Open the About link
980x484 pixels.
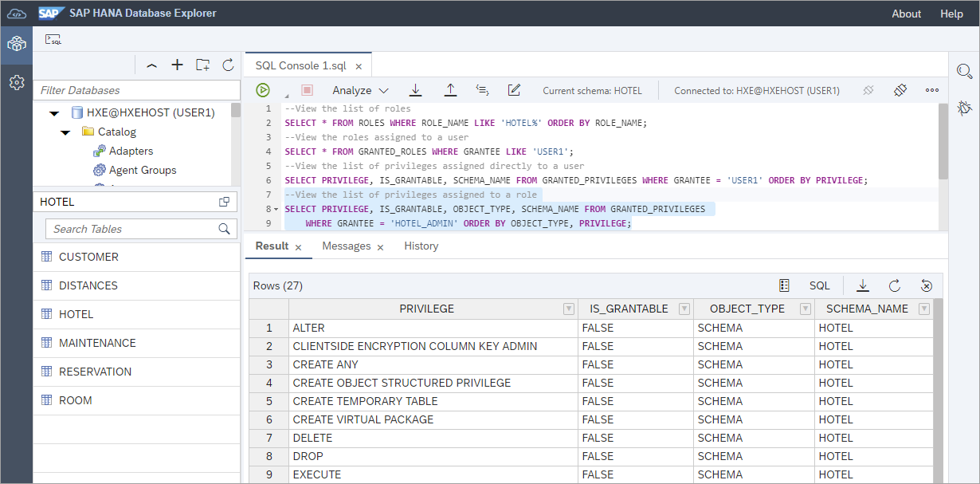coord(907,14)
